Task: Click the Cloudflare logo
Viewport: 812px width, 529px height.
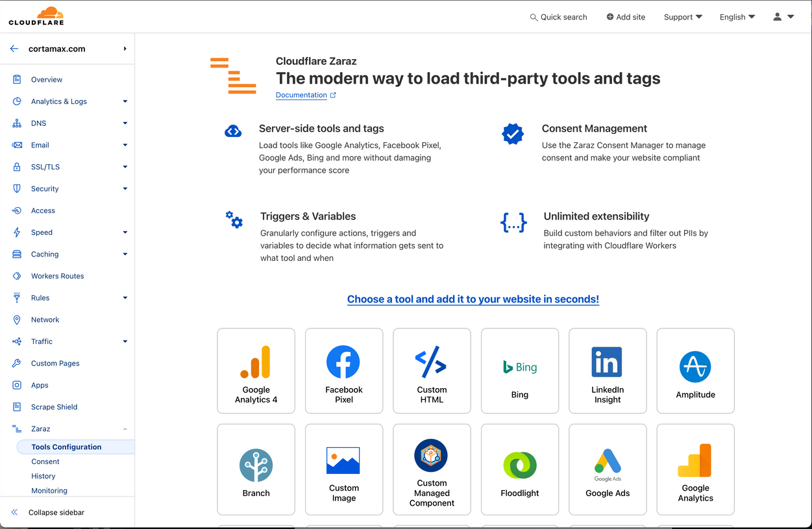Action: pos(36,16)
